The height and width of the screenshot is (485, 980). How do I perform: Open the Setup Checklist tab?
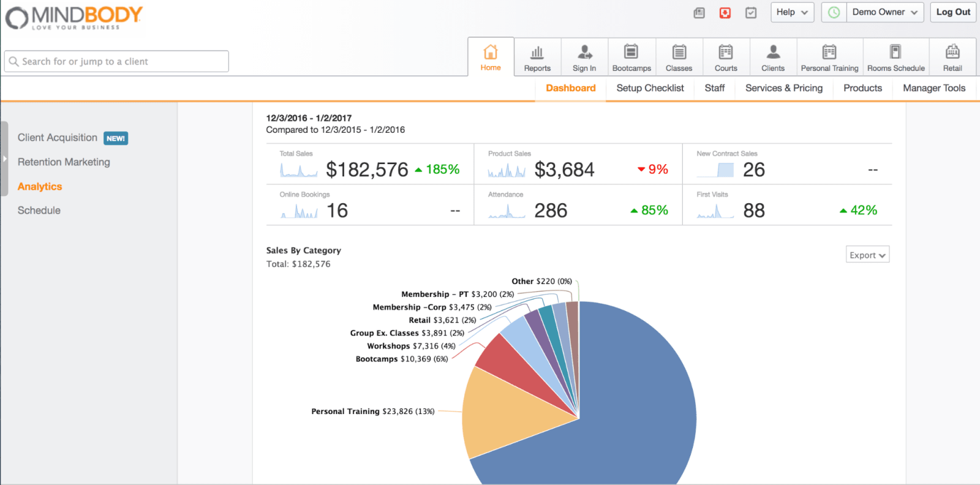pyautogui.click(x=650, y=88)
